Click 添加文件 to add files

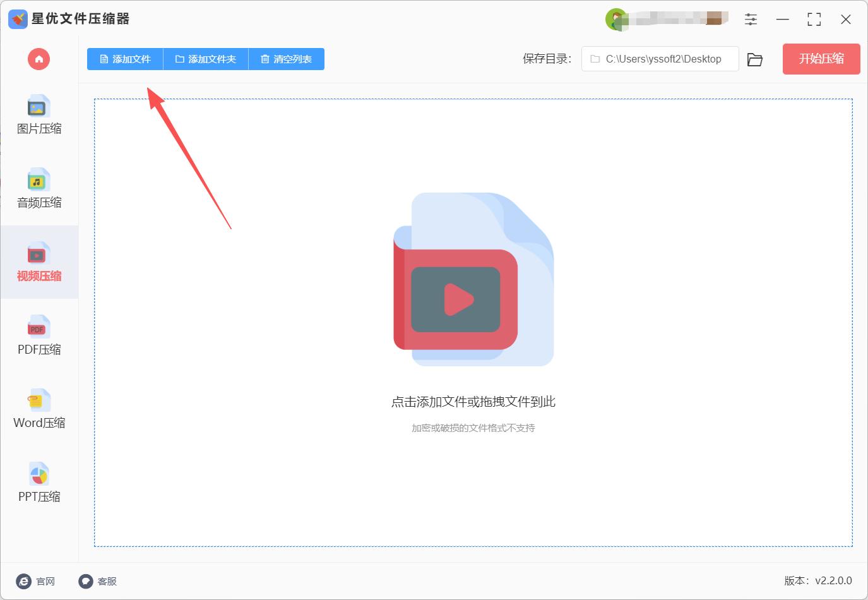tap(124, 59)
